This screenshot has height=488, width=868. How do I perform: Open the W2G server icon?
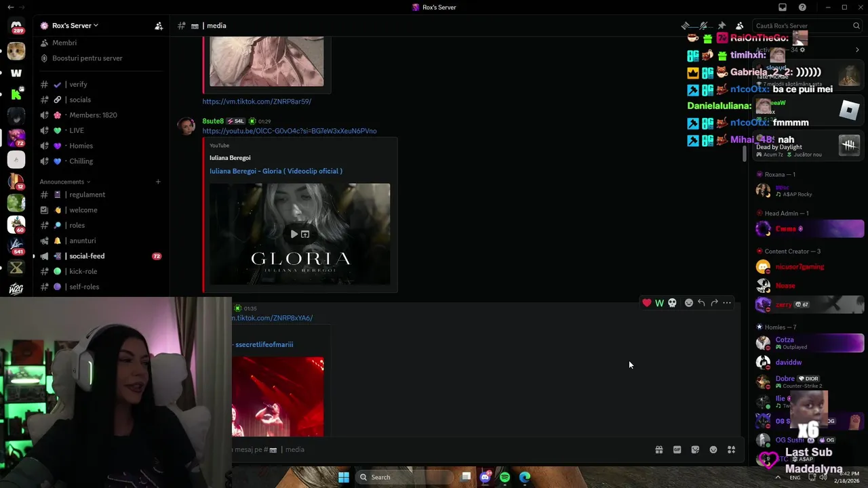pos(16,289)
